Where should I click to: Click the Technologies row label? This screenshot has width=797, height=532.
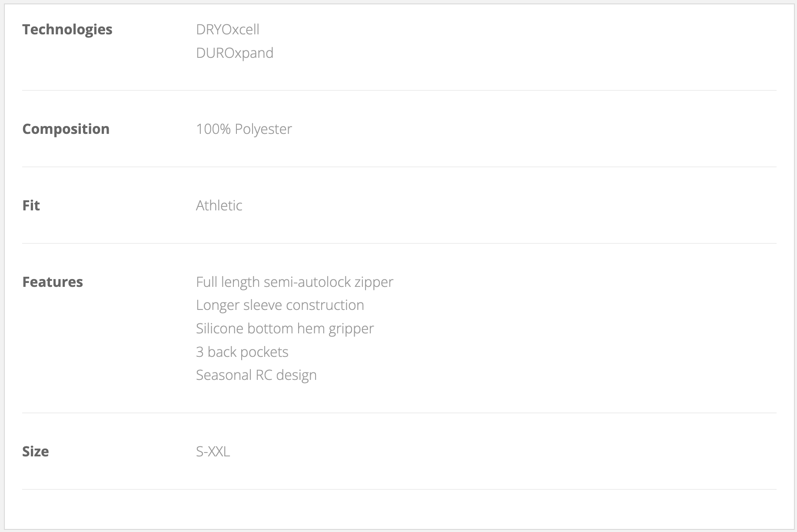click(x=67, y=30)
